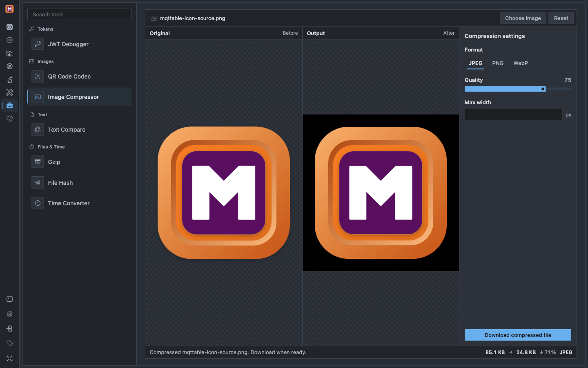Open the File Hash tool

pyautogui.click(x=79, y=183)
